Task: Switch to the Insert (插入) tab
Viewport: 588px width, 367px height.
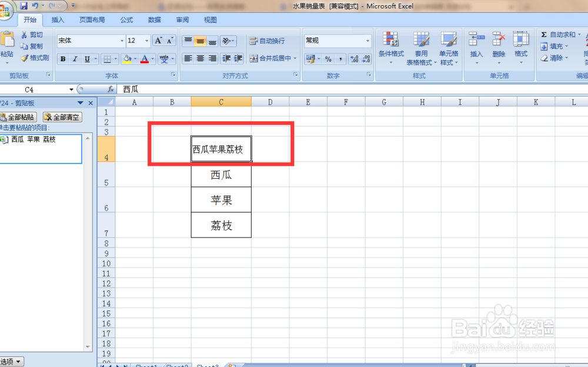Action: (x=58, y=20)
